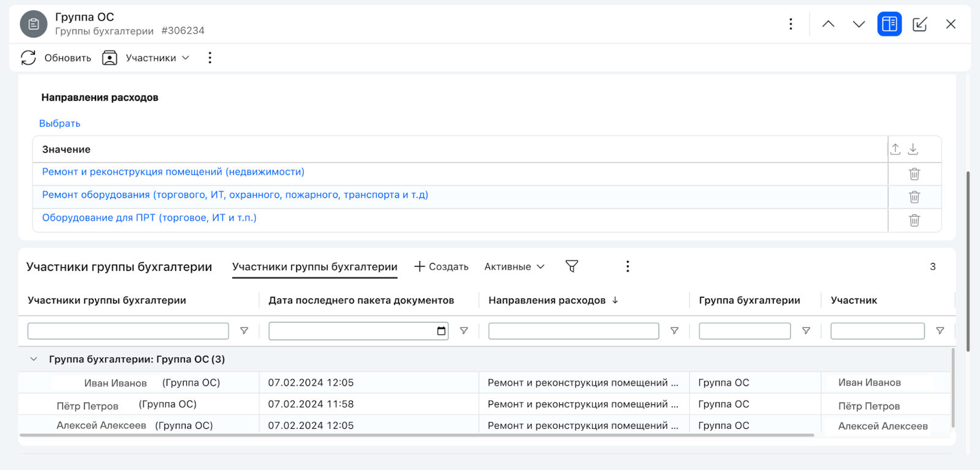Click filter funnel for Участники группы бухгалтерии column
980x470 pixels.
click(x=244, y=331)
